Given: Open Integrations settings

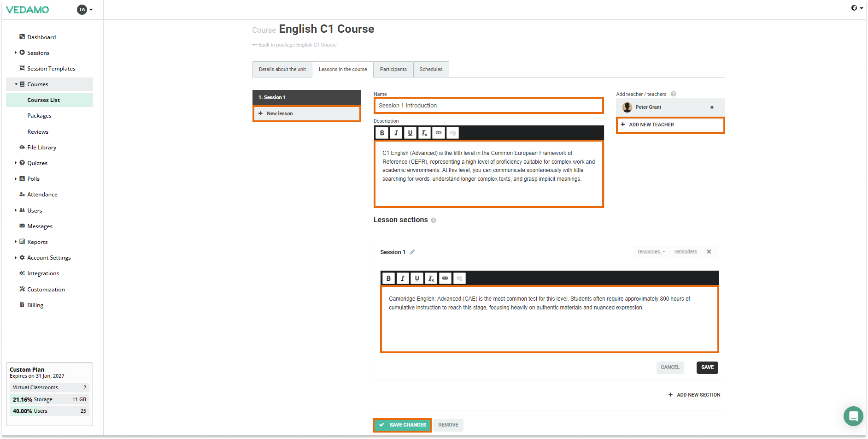Looking at the screenshot, I should point(43,273).
